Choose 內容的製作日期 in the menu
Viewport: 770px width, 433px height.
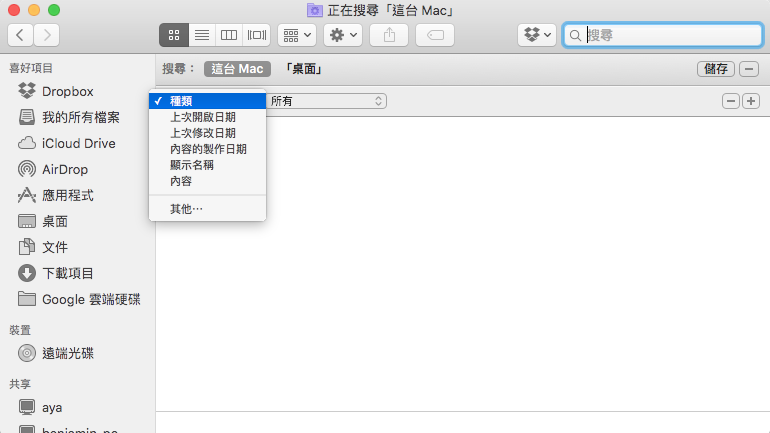208,149
